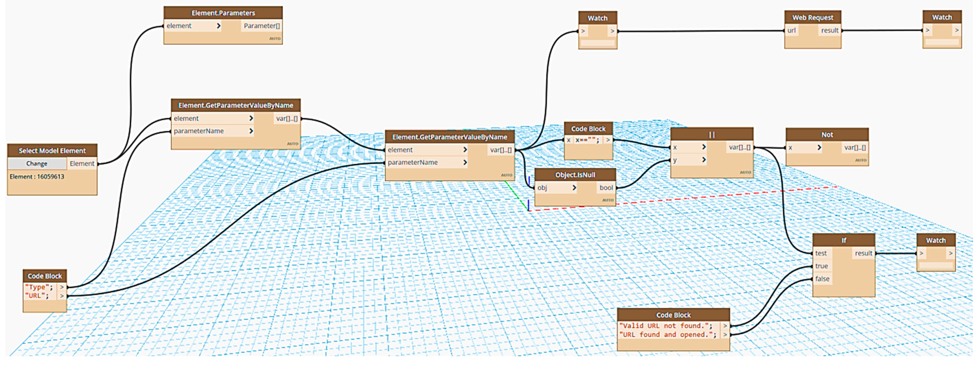Click the chevron on Element.Parameters element input
The width and height of the screenshot is (980, 366).
point(218,26)
